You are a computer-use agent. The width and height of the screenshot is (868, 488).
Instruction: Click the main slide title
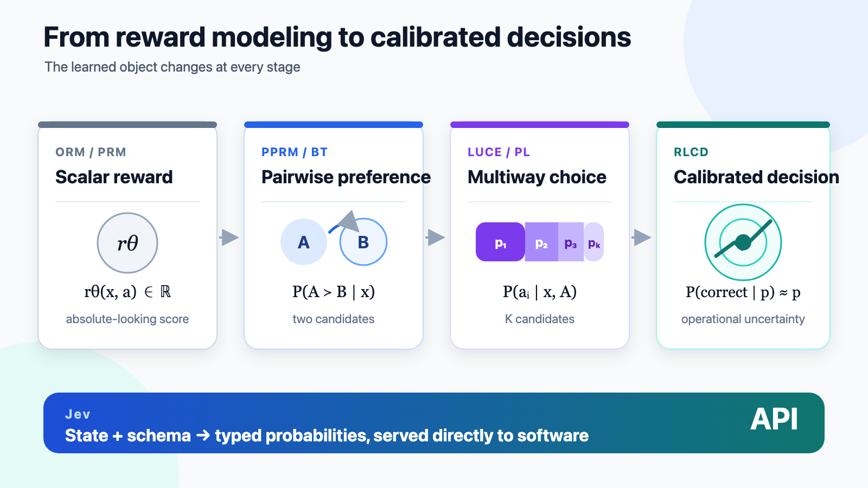(337, 37)
